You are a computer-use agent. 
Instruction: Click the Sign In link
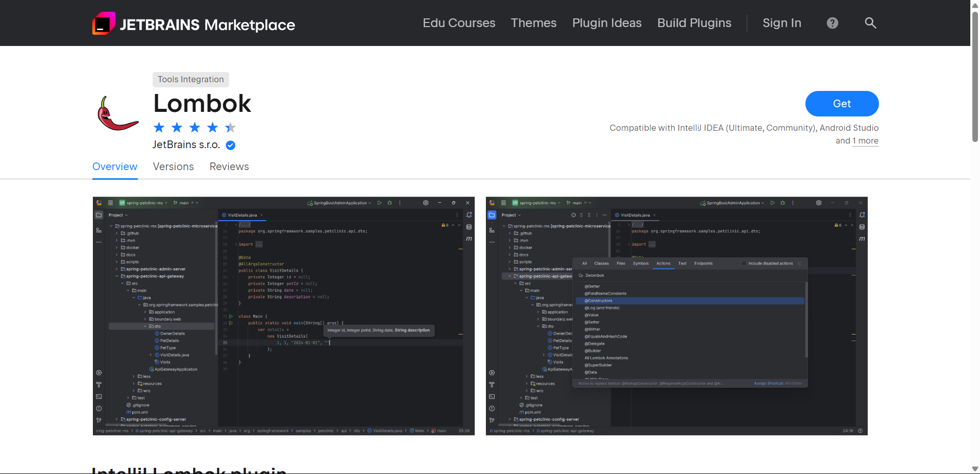(782, 23)
